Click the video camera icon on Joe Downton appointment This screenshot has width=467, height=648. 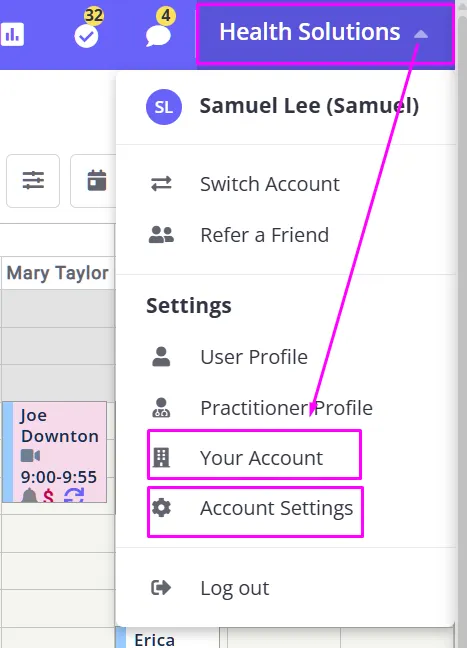click(x=30, y=456)
